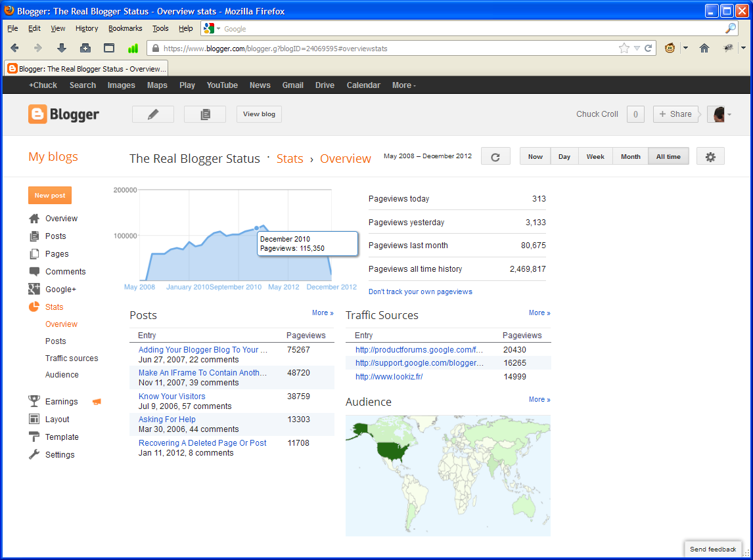Open the Audience More link
Screen dimensions: 753x560
[x=539, y=399]
